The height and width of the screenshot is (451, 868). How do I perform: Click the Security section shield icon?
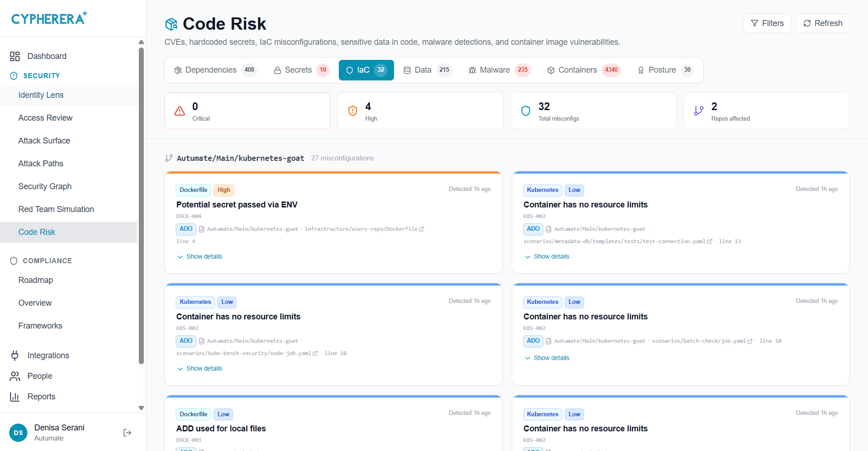(x=14, y=76)
